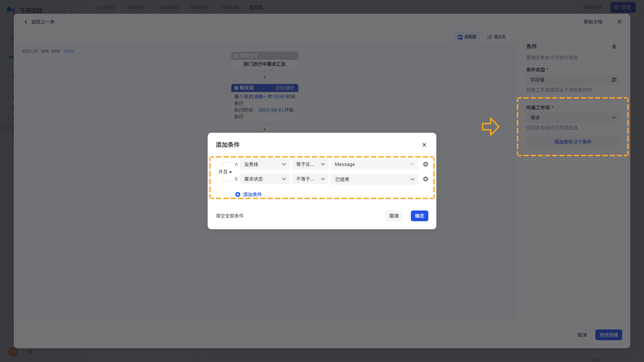Image resolution: width=644 pixels, height=362 pixels.
Task: Click 完成创建 to finish creating the rule
Action: (608, 335)
